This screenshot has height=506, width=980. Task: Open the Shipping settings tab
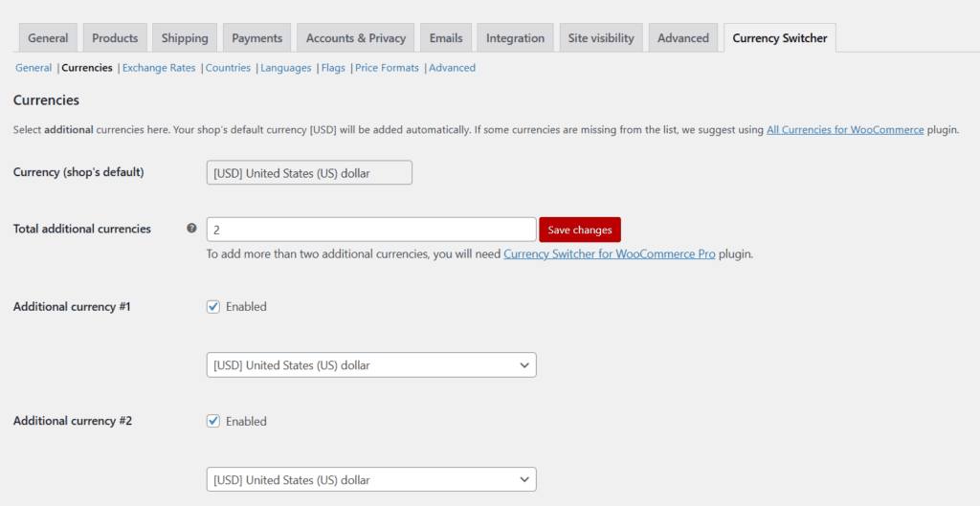click(x=185, y=38)
